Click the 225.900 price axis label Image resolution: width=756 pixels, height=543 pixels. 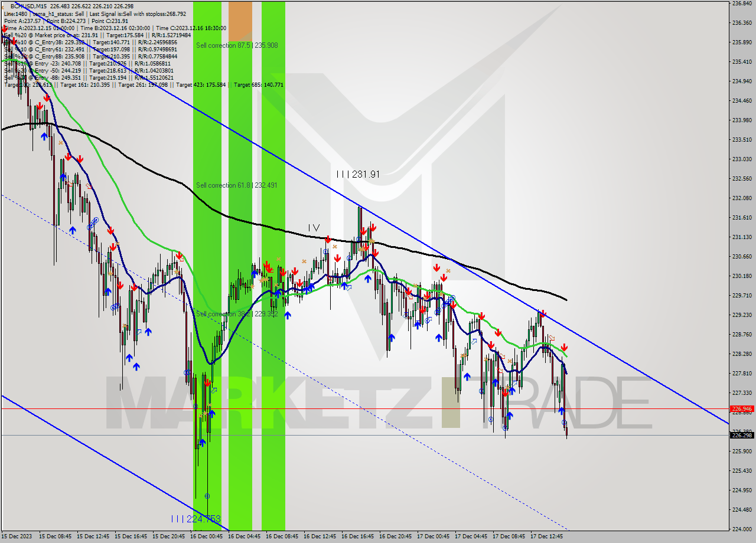pyautogui.click(x=742, y=451)
